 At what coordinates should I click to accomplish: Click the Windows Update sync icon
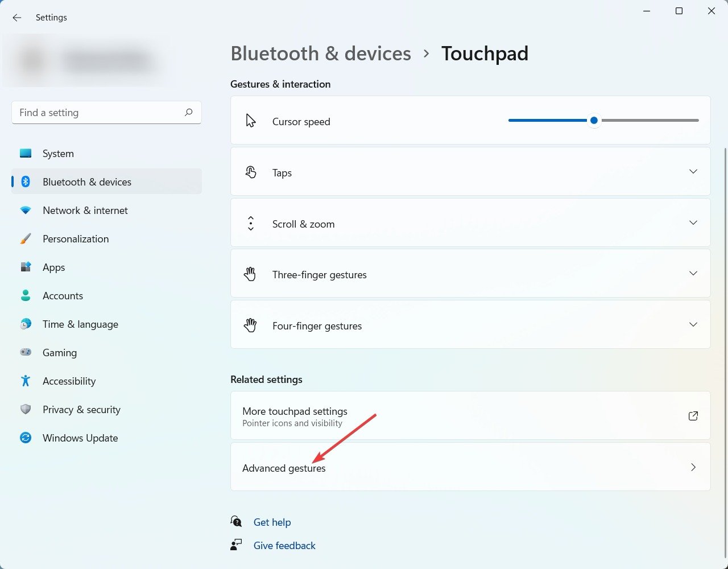[x=26, y=438]
